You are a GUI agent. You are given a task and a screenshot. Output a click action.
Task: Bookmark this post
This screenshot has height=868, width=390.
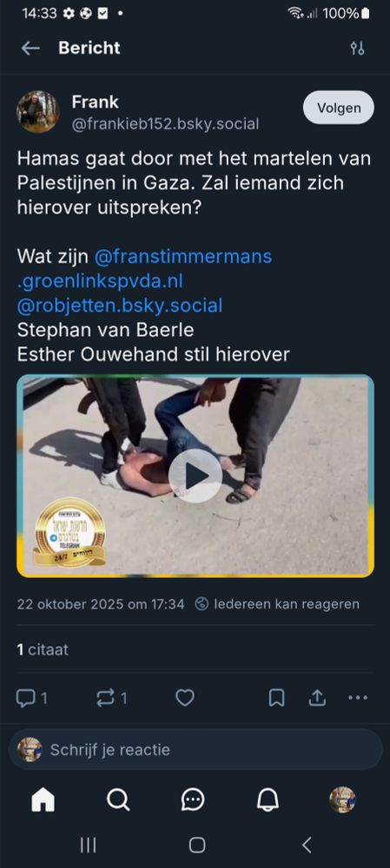point(276,698)
